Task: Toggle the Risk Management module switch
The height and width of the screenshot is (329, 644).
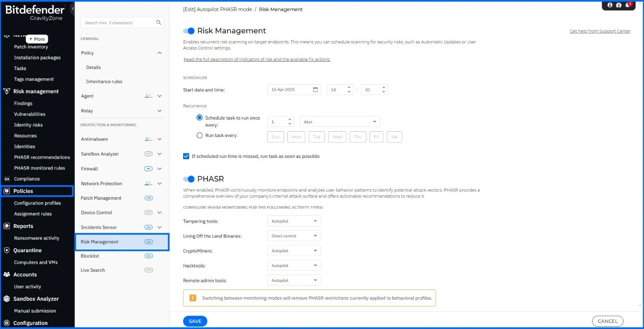Action: coord(189,31)
